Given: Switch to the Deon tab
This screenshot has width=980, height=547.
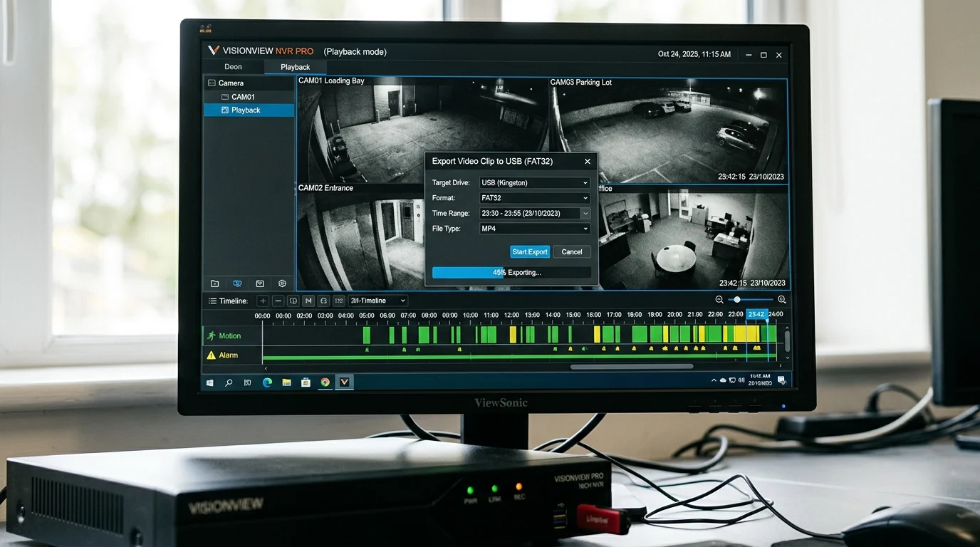Looking at the screenshot, I should [x=234, y=67].
